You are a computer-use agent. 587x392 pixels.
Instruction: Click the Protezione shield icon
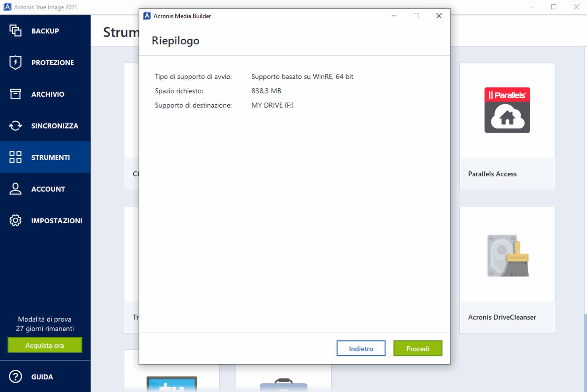[15, 62]
